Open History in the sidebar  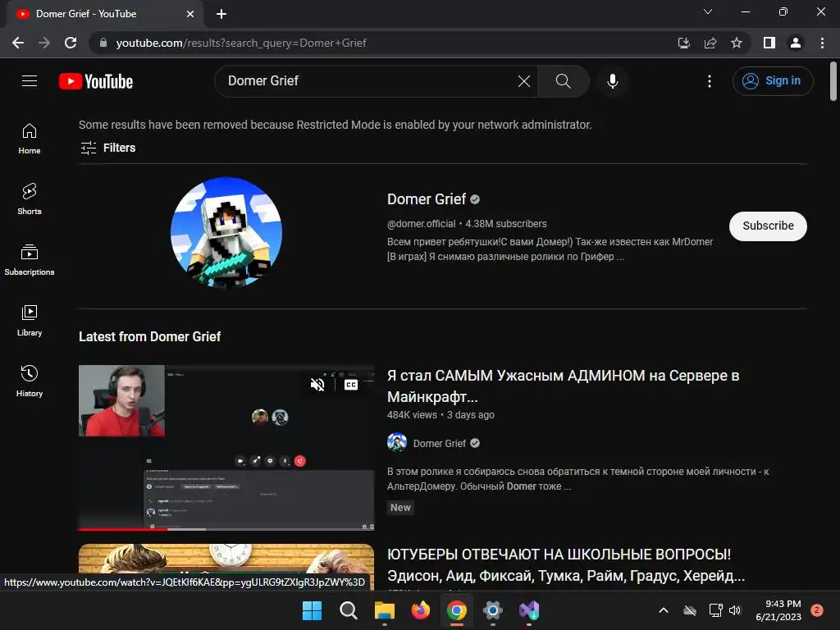point(30,381)
